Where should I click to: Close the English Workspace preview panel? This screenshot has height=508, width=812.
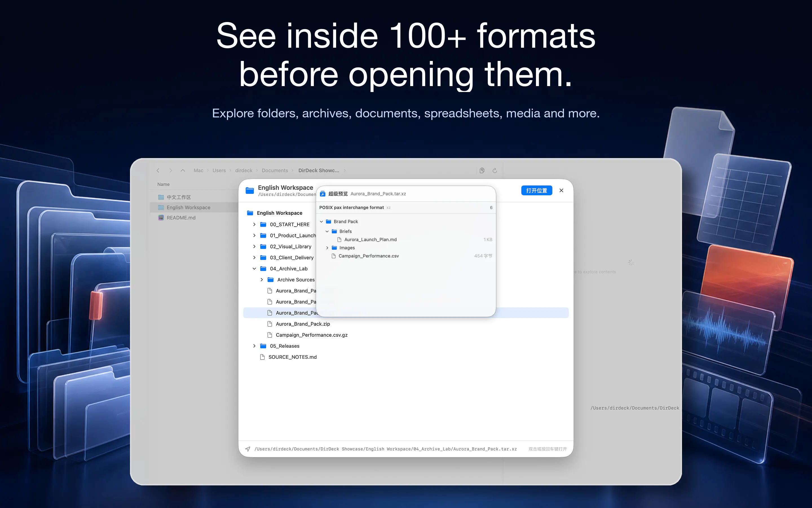pos(561,190)
